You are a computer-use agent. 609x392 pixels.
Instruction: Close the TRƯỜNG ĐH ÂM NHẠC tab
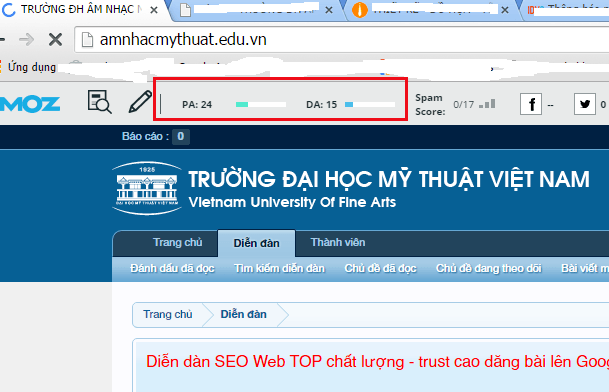pos(154,10)
